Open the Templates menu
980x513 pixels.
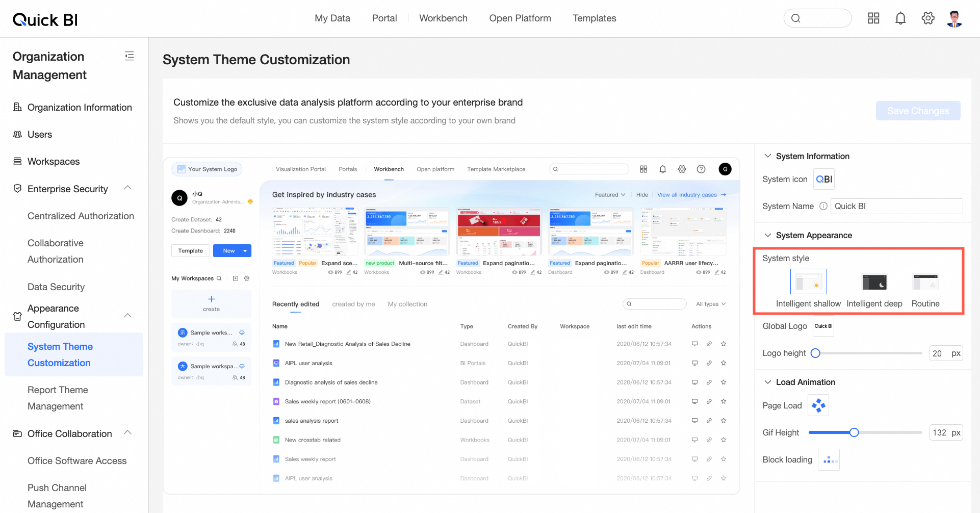(595, 18)
